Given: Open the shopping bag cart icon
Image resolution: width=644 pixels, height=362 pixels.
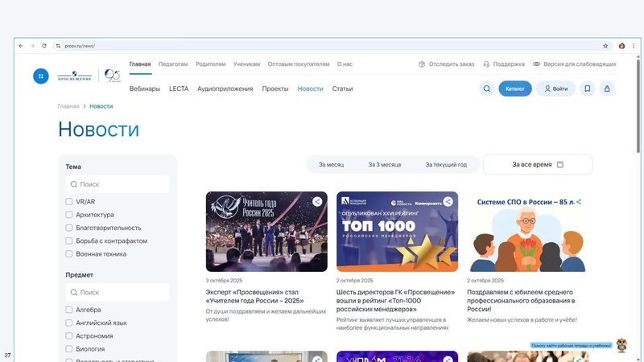Looking at the screenshot, I should click(x=607, y=88).
